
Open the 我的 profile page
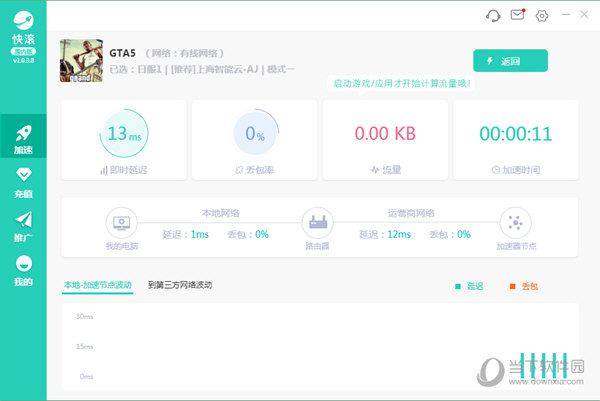click(x=23, y=270)
